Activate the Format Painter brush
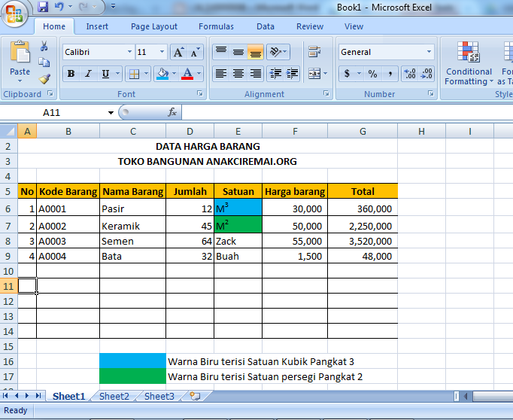 coord(44,78)
